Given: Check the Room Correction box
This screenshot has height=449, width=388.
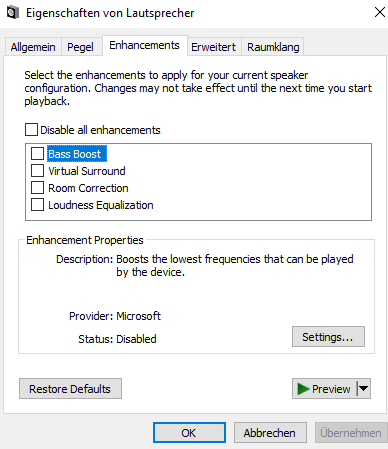Looking at the screenshot, I should pos(37,188).
